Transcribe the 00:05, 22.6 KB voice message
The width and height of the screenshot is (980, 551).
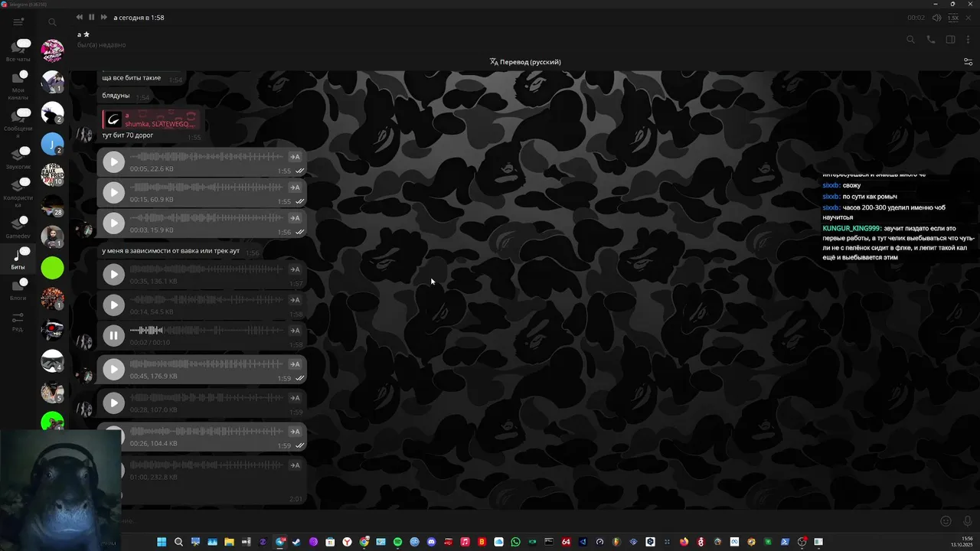295,157
